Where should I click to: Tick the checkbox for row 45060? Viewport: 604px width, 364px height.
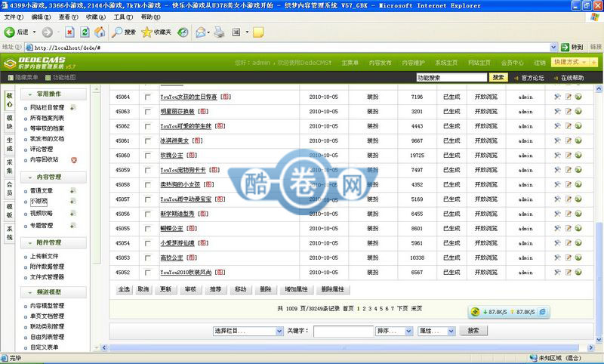[x=147, y=156]
